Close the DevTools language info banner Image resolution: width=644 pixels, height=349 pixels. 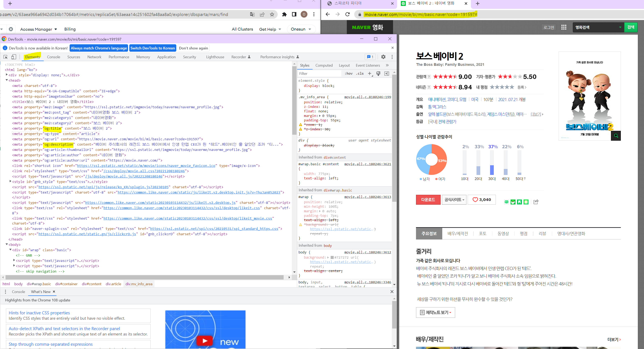(x=393, y=48)
